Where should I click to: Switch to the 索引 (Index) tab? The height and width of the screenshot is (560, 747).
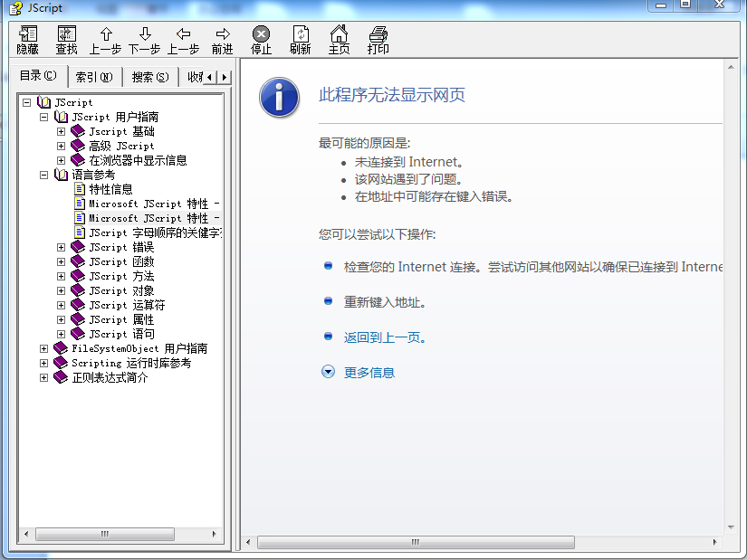(x=94, y=77)
